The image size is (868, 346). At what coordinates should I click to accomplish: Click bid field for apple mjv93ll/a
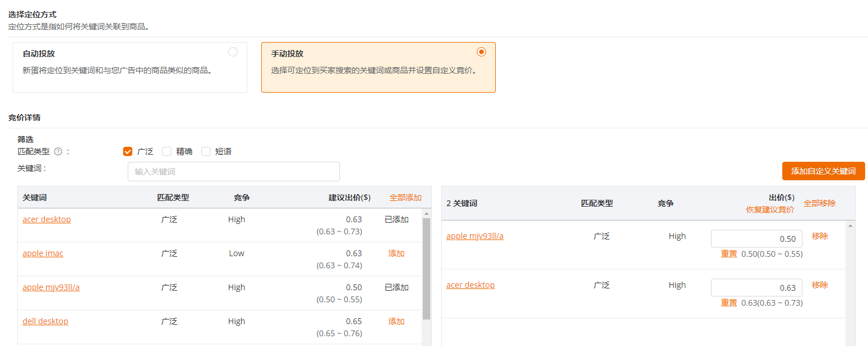(x=756, y=239)
